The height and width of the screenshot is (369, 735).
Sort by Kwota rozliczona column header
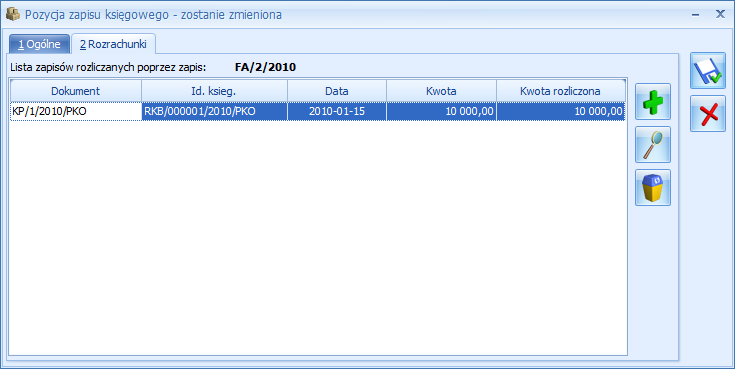(x=561, y=91)
